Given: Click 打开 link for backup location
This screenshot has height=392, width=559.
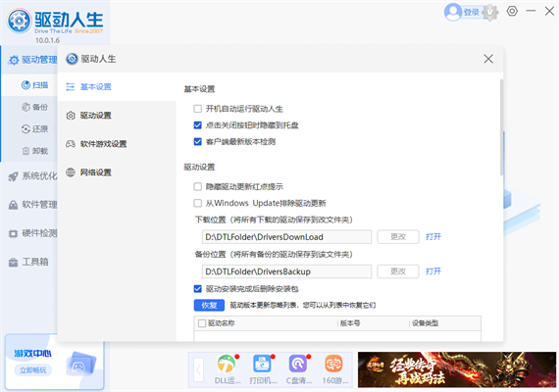Looking at the screenshot, I should coord(433,271).
